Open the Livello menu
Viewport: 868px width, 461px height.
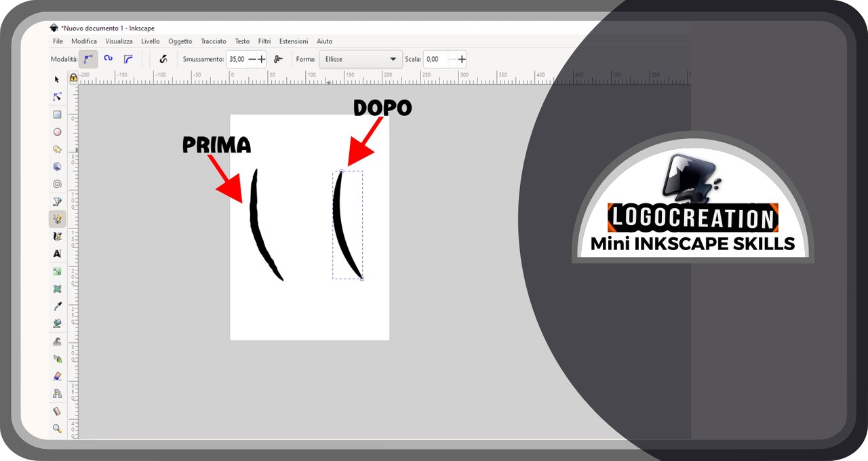coord(151,41)
